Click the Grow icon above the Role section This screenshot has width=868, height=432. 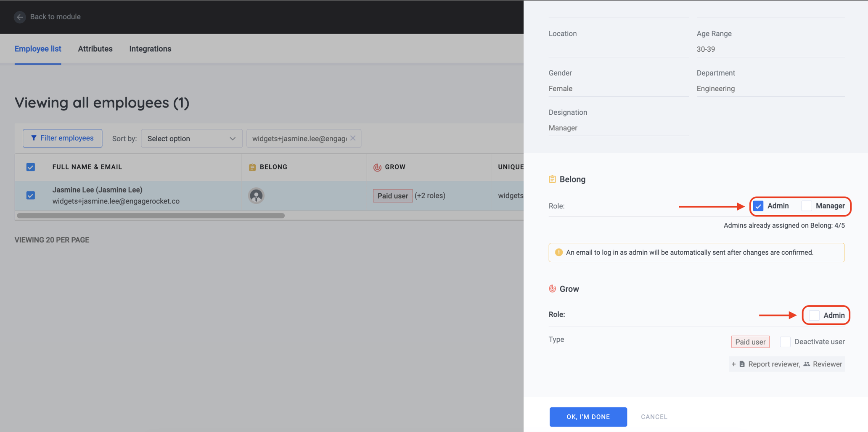click(x=552, y=288)
